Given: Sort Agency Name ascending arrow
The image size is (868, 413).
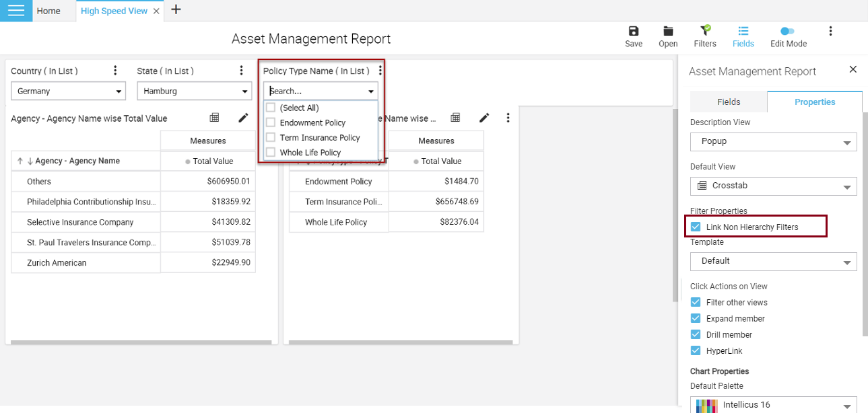Looking at the screenshot, I should coord(20,161).
